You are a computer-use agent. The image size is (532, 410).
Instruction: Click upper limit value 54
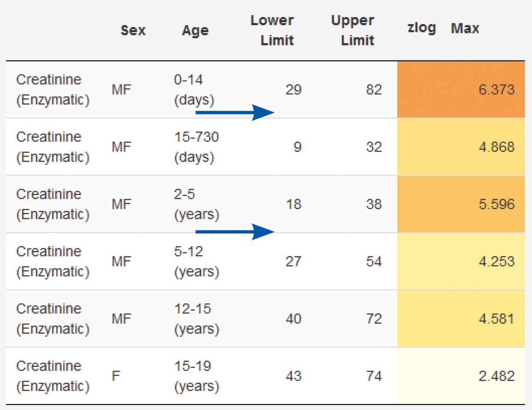click(x=374, y=262)
